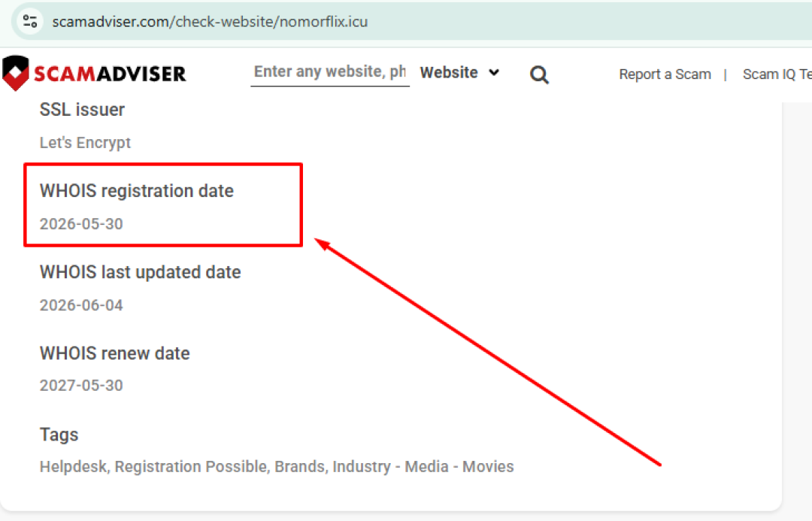Viewport: 812px width, 521px height.
Task: Open the Report a Scam link
Action: click(665, 74)
